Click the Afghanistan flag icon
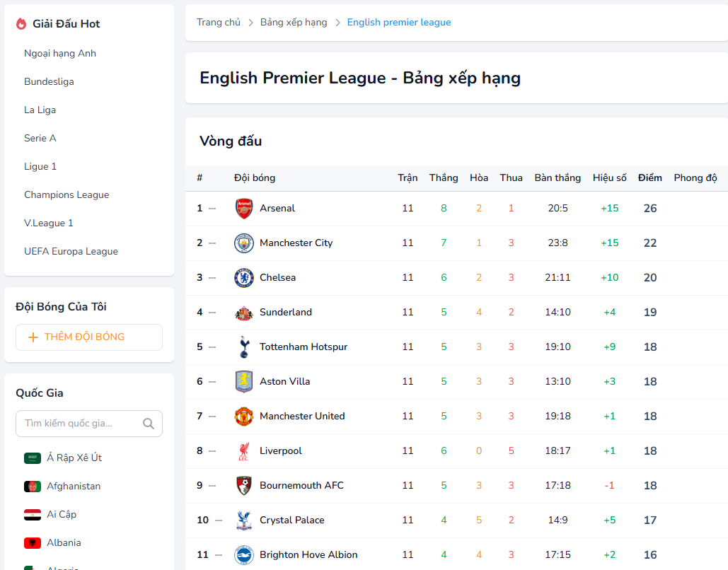This screenshot has width=728, height=570. tap(33, 487)
